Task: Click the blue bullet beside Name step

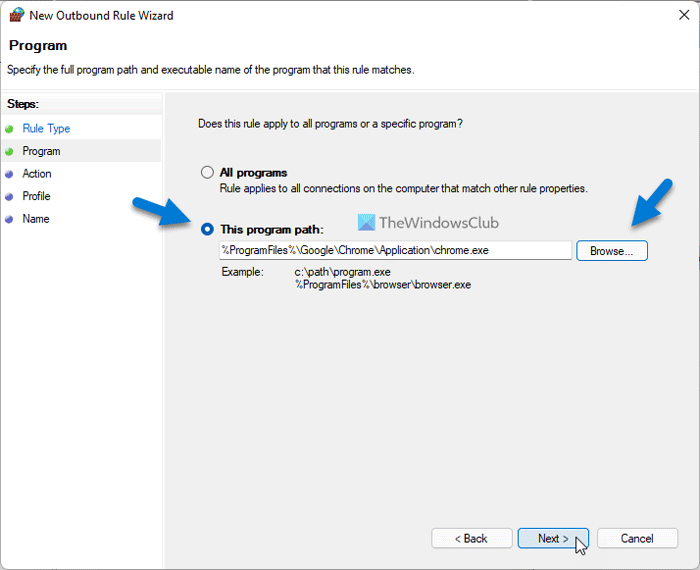Action: (x=9, y=219)
